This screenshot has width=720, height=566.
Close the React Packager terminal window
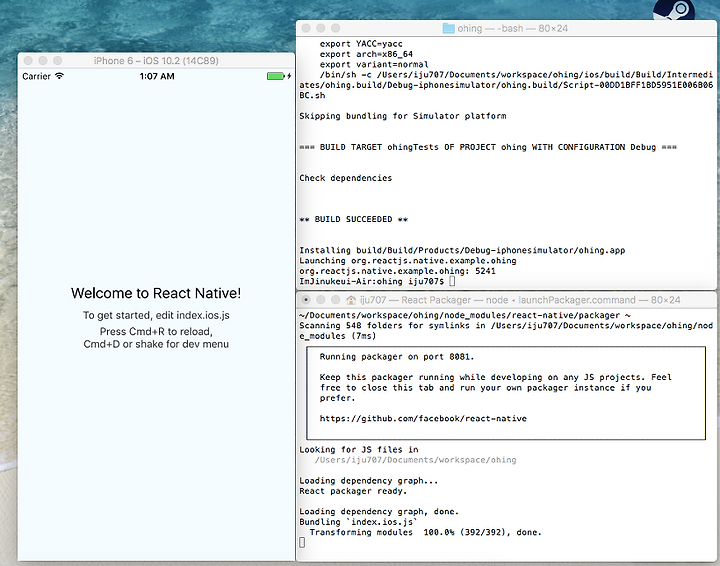306,300
